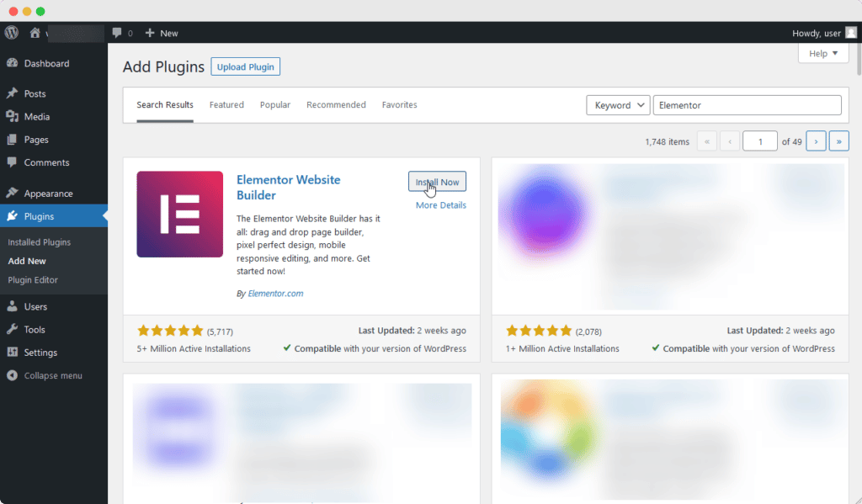
Task: Click the Appearance paintbrush icon
Action: coord(12,194)
